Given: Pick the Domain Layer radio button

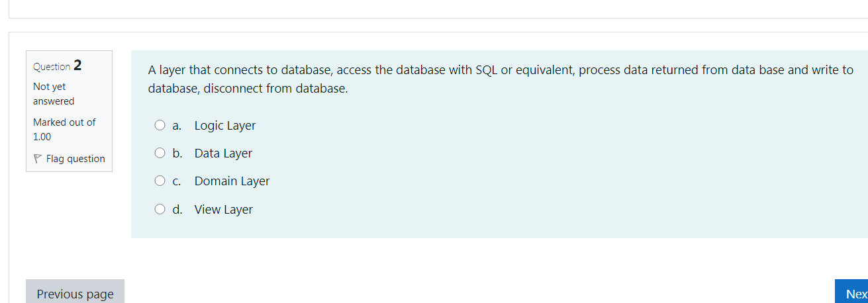Looking at the screenshot, I should [x=160, y=181].
